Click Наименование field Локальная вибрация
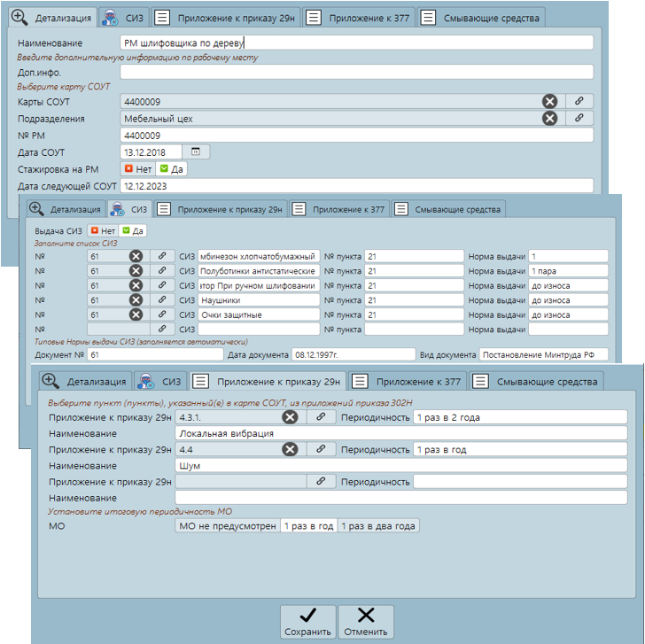Image resolution: width=645 pixels, height=644 pixels. click(x=401, y=433)
